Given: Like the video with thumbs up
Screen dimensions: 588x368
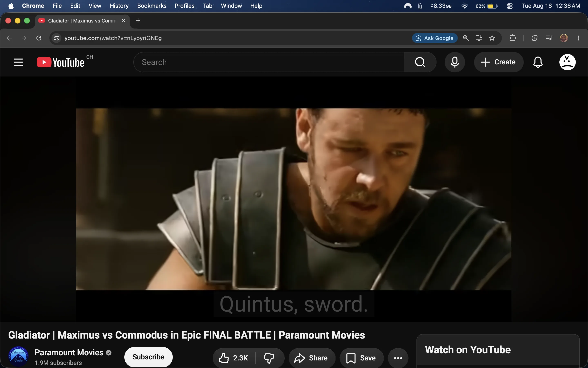Looking at the screenshot, I should (x=234, y=358).
